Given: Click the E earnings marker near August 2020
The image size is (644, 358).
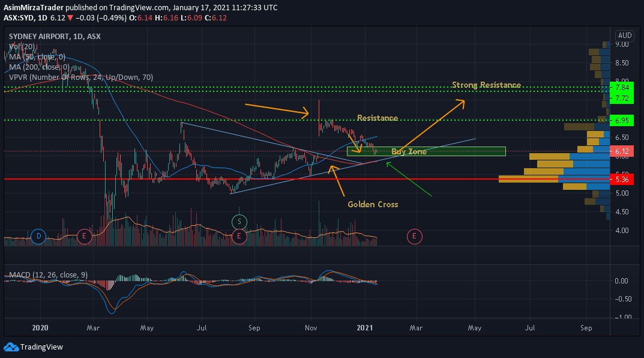Looking at the screenshot, I should 239,236.
